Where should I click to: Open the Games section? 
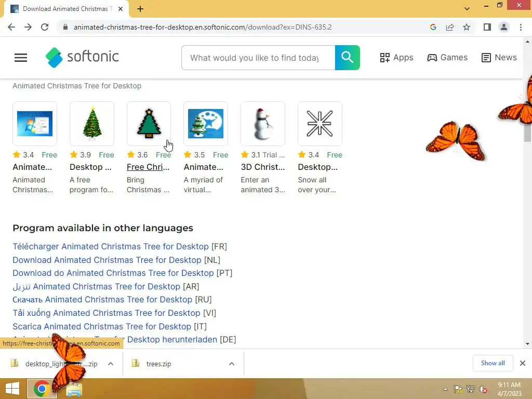click(x=447, y=58)
